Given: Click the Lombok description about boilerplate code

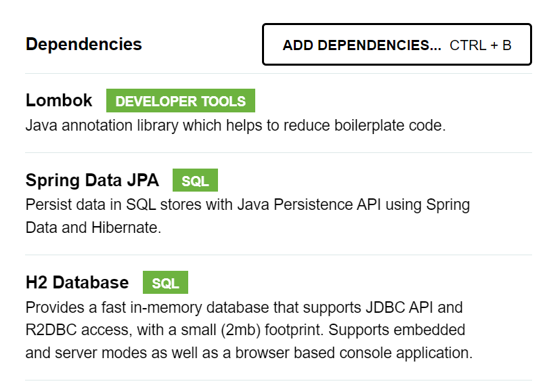Looking at the screenshot, I should (x=236, y=126).
